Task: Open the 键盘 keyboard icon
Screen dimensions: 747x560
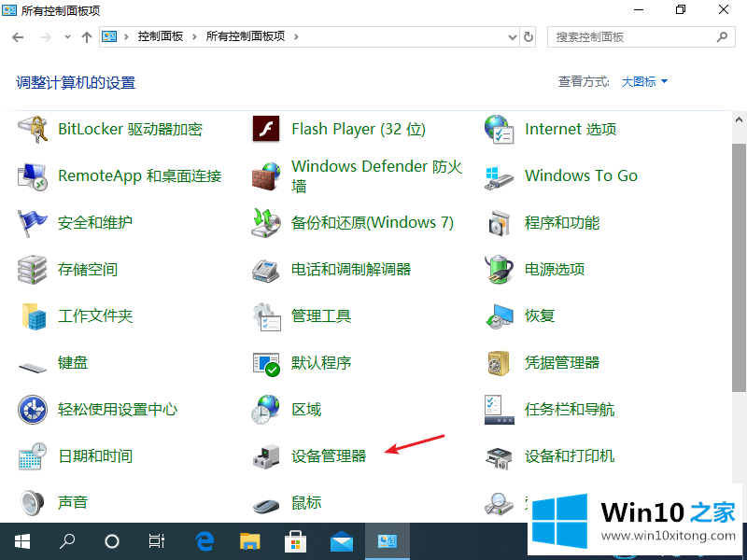Action: [x=33, y=363]
